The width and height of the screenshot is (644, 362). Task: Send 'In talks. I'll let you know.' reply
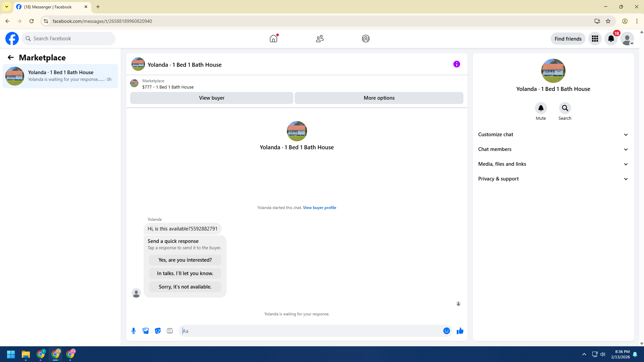[x=185, y=273]
